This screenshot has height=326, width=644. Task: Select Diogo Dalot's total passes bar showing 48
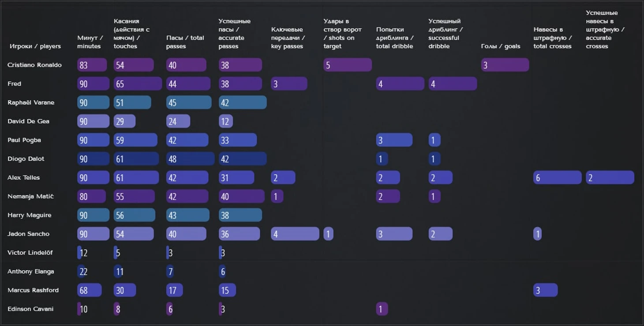click(191, 159)
